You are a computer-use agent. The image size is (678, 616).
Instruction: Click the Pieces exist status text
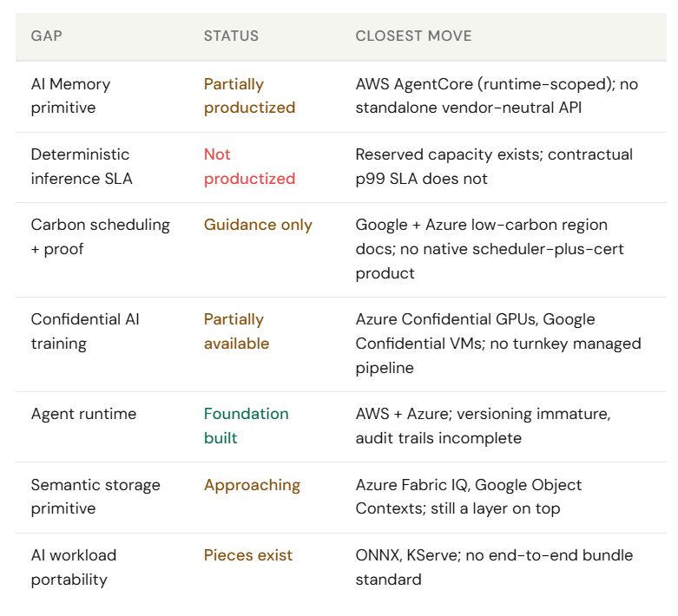[x=248, y=555]
